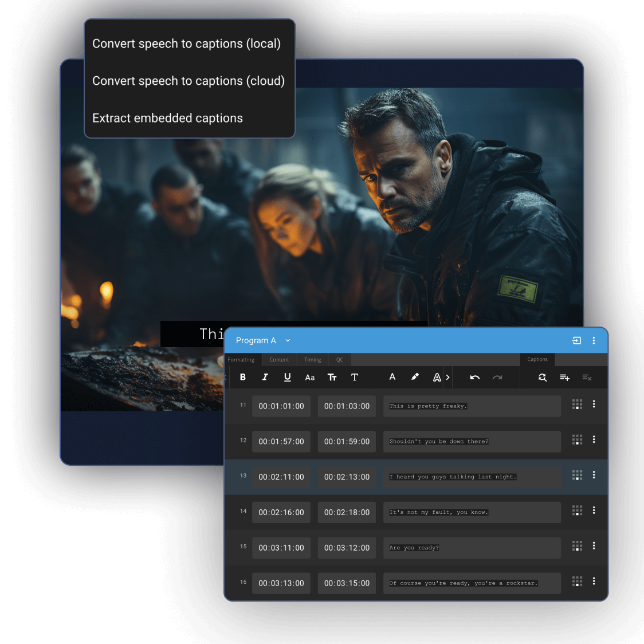Toggle Underline formatting
This screenshot has height=644, width=644.
point(288,377)
